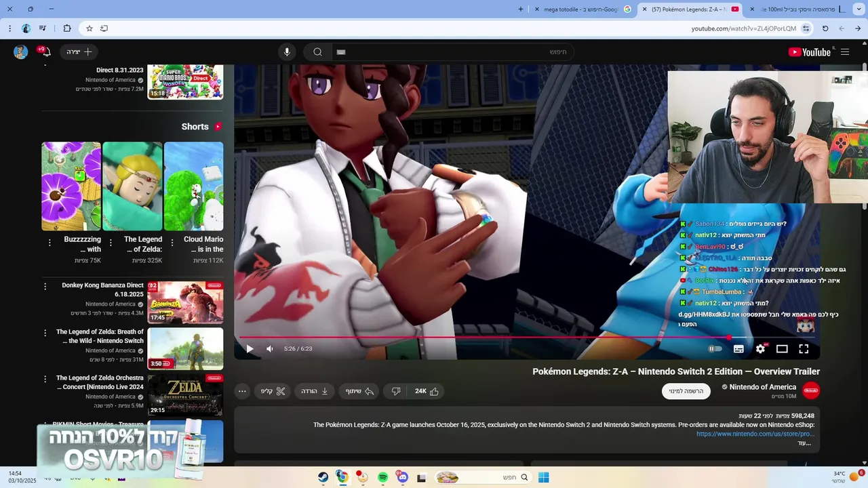Open more actions ellipsis below video
This screenshot has width=868, height=488.
click(x=242, y=391)
